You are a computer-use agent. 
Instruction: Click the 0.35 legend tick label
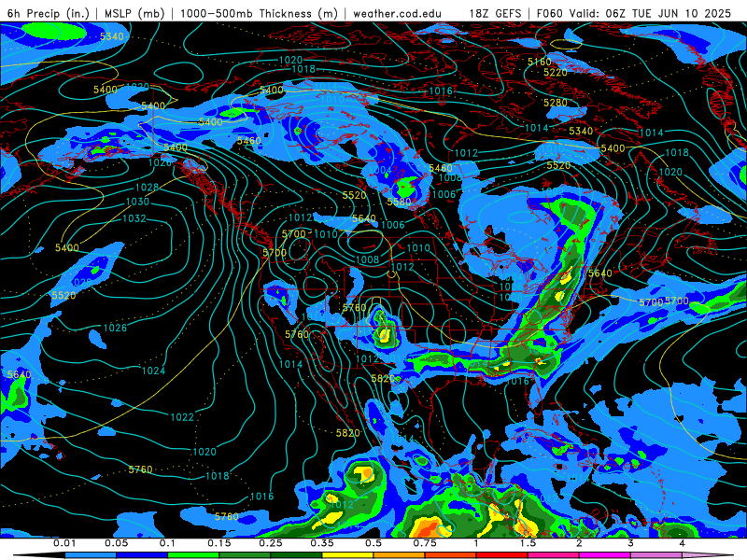[x=322, y=543]
